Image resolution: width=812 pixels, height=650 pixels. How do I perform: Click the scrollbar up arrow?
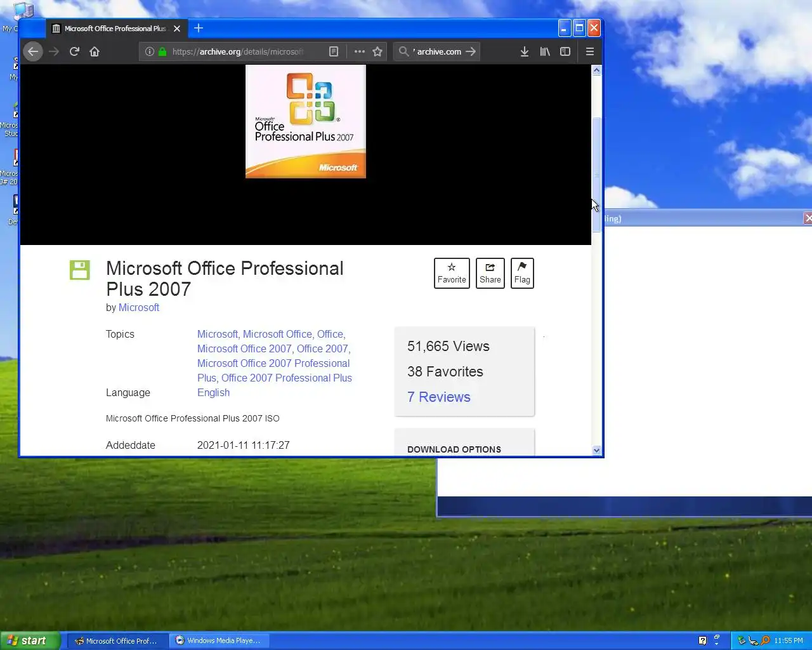tap(596, 70)
